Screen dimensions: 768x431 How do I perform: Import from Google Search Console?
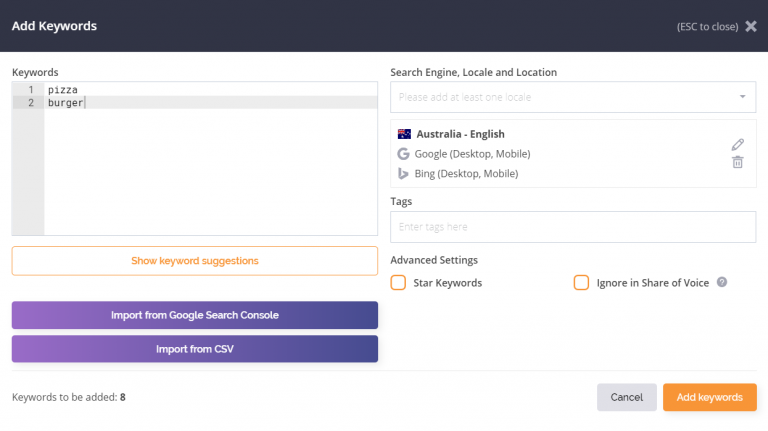[x=195, y=315]
